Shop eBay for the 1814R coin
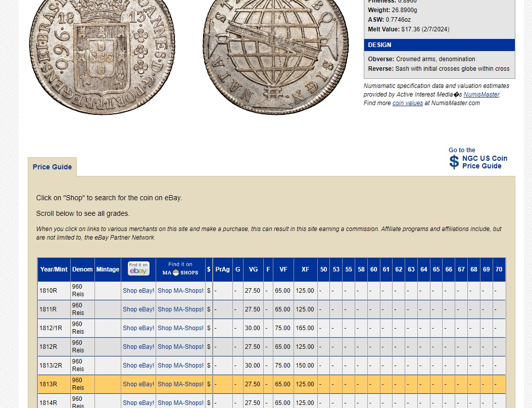This screenshot has height=408, width=532. click(138, 403)
